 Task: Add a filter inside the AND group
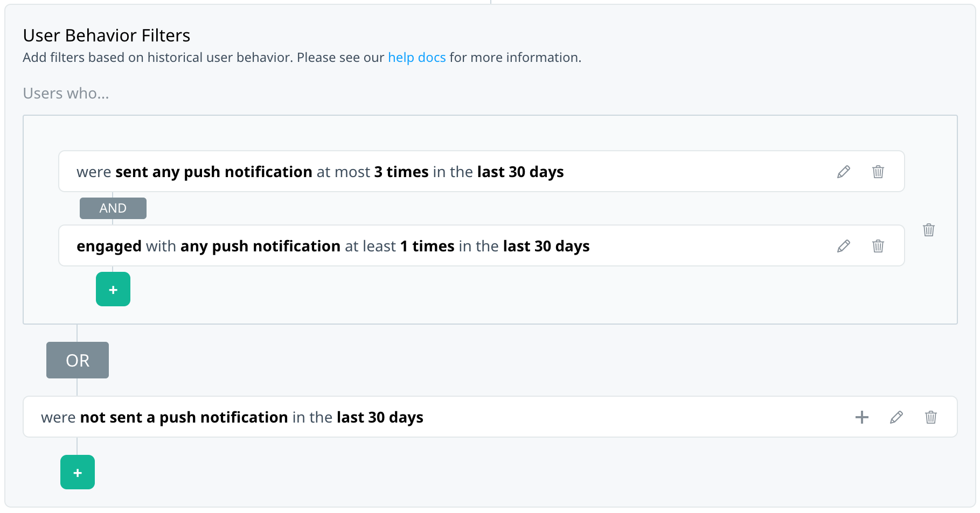pos(113,289)
